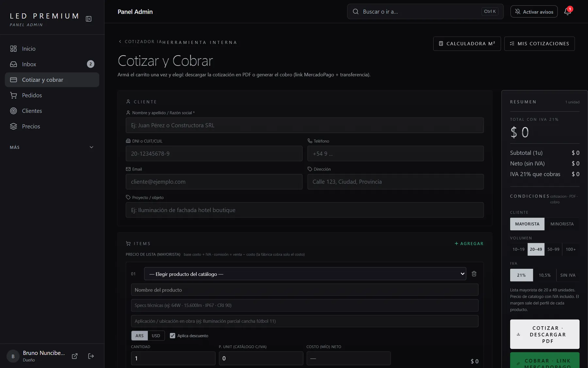Click the Buscar o ir a search box
The width and height of the screenshot is (588, 368).
(425, 12)
